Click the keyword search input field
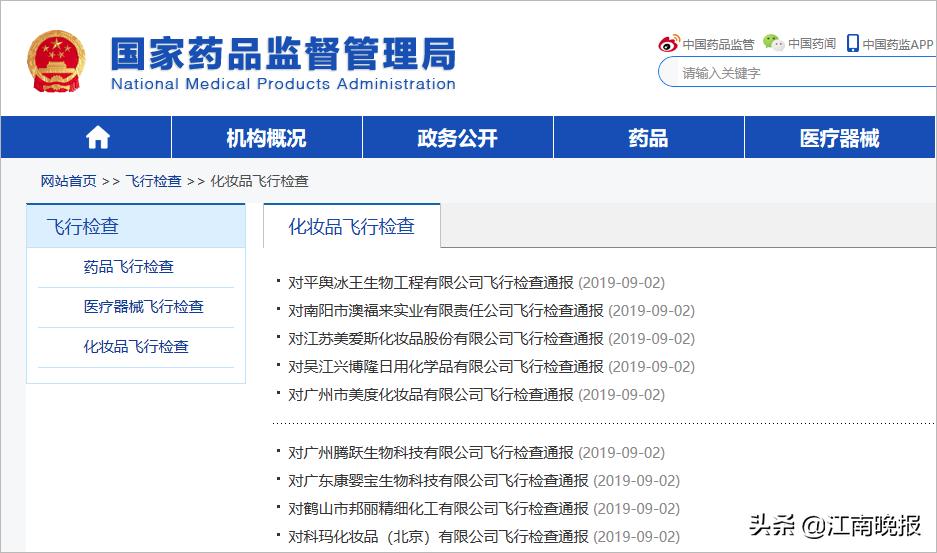Screen dimensions: 937x553 [798, 73]
